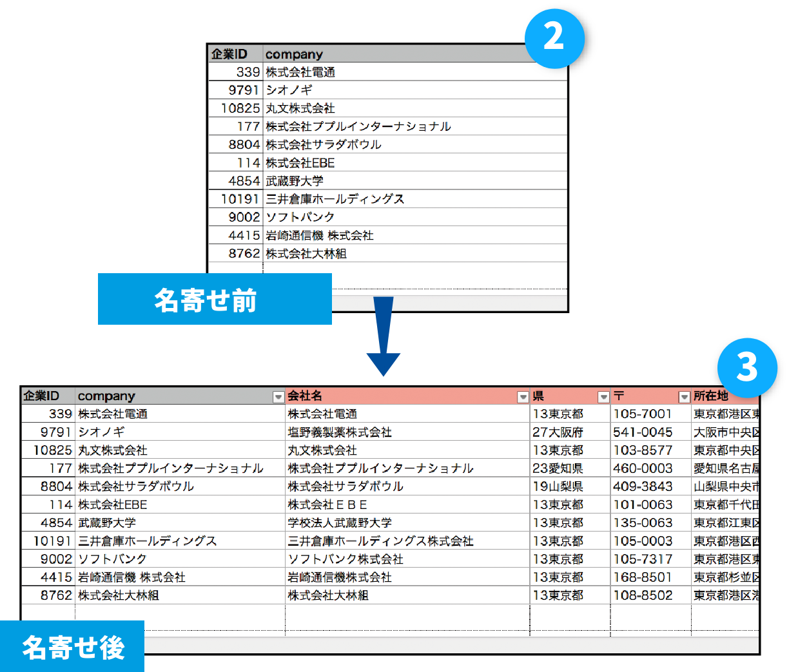Image resolution: width=789 pixels, height=672 pixels.
Task: Click postal code cell 108-8502
Action: click(x=650, y=595)
